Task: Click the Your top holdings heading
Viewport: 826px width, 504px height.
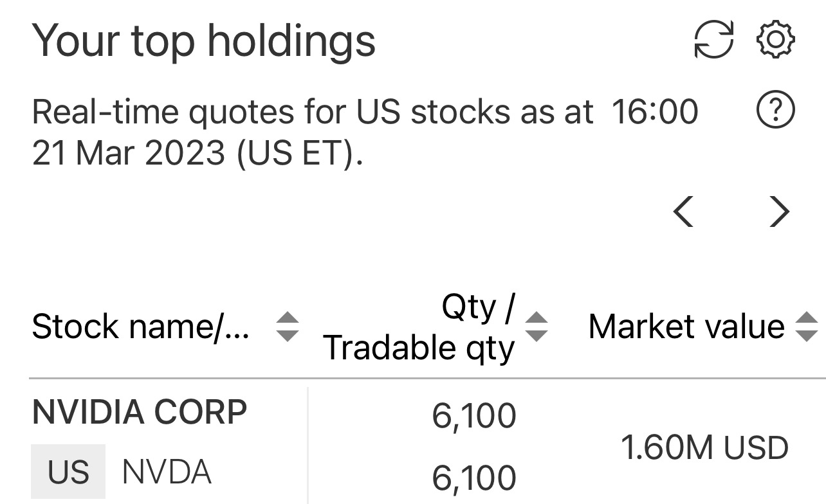Action: [x=203, y=40]
